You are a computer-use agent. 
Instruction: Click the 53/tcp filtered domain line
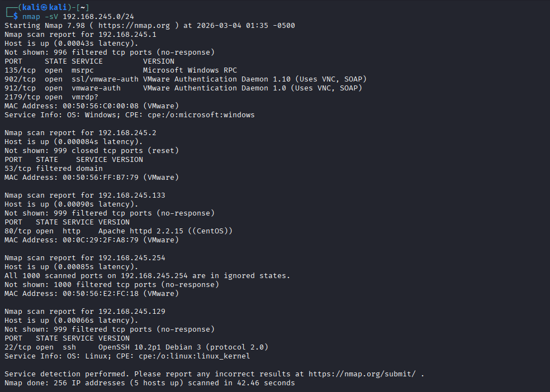(x=53, y=169)
